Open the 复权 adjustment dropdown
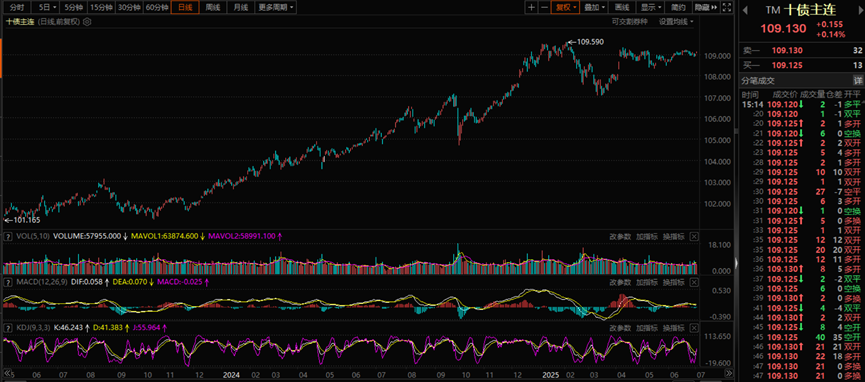The width and height of the screenshot is (865, 382). (x=565, y=8)
